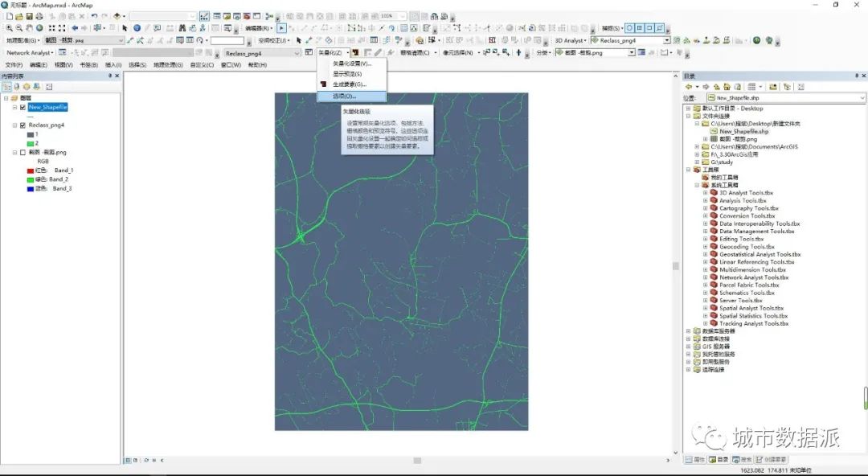Open the Training Sample Manager on the classification toolbar
The width and height of the screenshot is (868, 476).
tap(641, 52)
